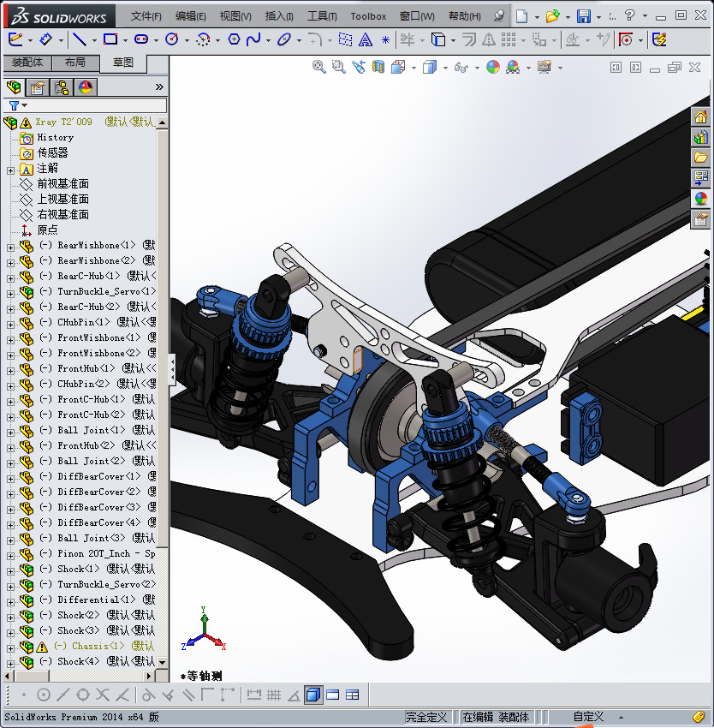Select the 前视基准面 plane
The width and height of the screenshot is (714, 728).
(x=62, y=184)
